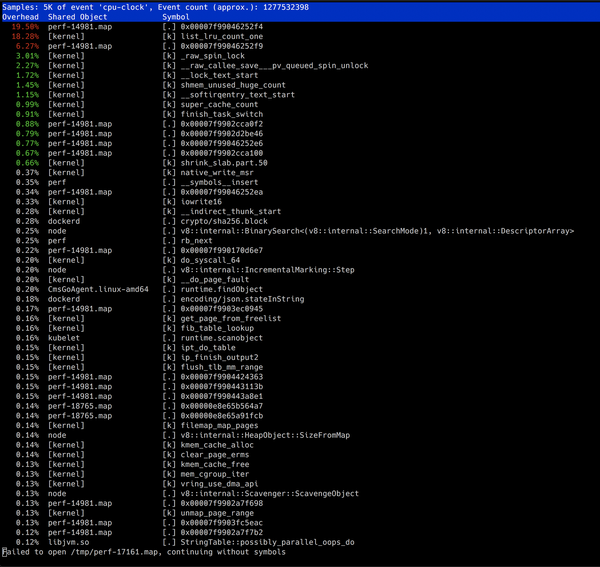Select the list_lru_count_one symbol row
This screenshot has width=600, height=567.
[x=224, y=35]
